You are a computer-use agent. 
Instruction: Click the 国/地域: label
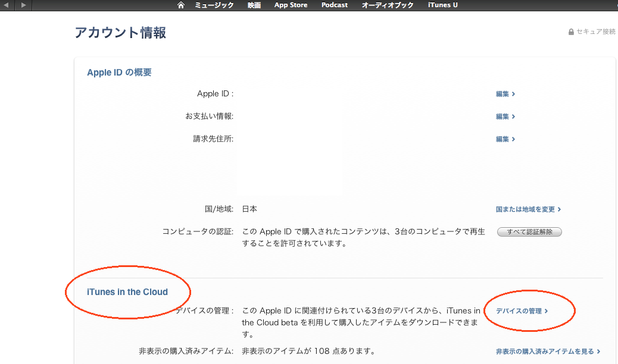coord(219,209)
